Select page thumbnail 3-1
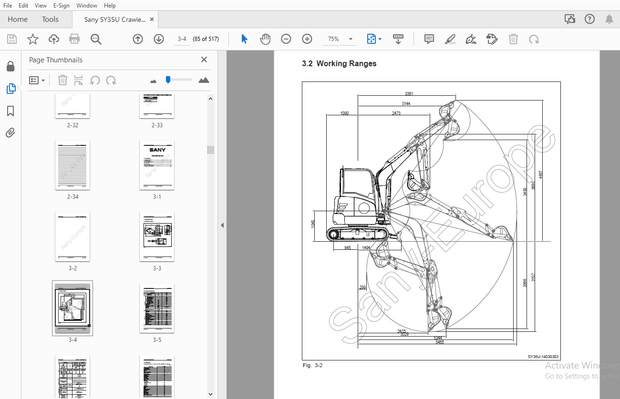 (x=157, y=165)
